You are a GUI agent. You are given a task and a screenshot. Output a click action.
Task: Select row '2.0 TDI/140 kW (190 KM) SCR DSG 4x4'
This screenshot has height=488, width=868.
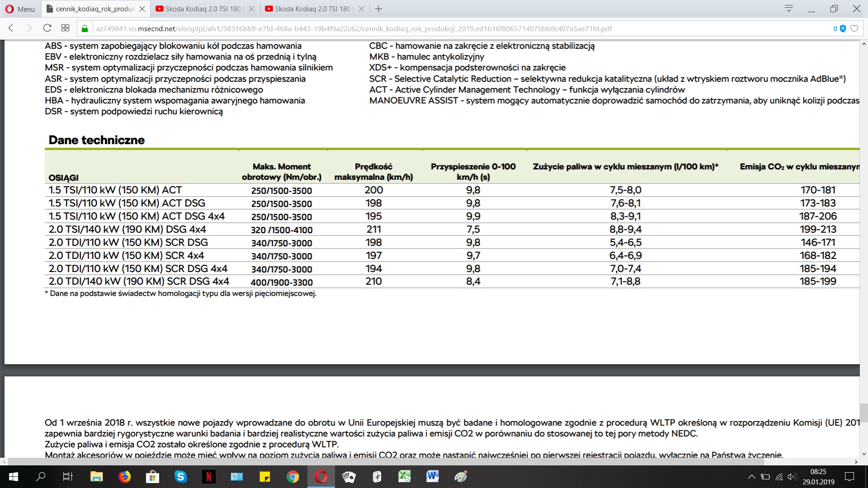tap(452, 281)
